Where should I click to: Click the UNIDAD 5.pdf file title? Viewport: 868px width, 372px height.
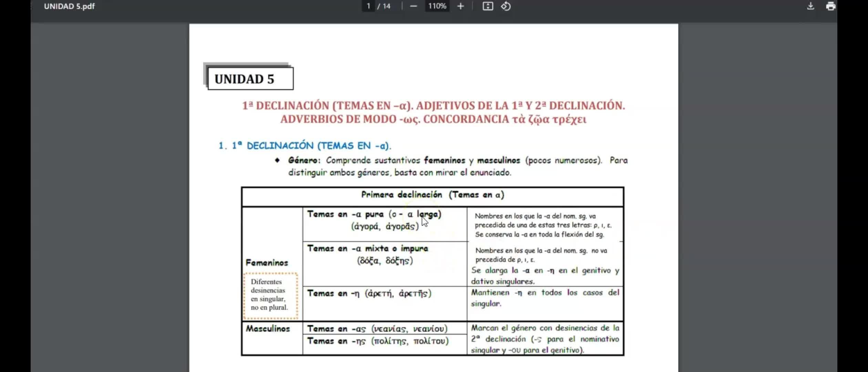[x=69, y=6]
